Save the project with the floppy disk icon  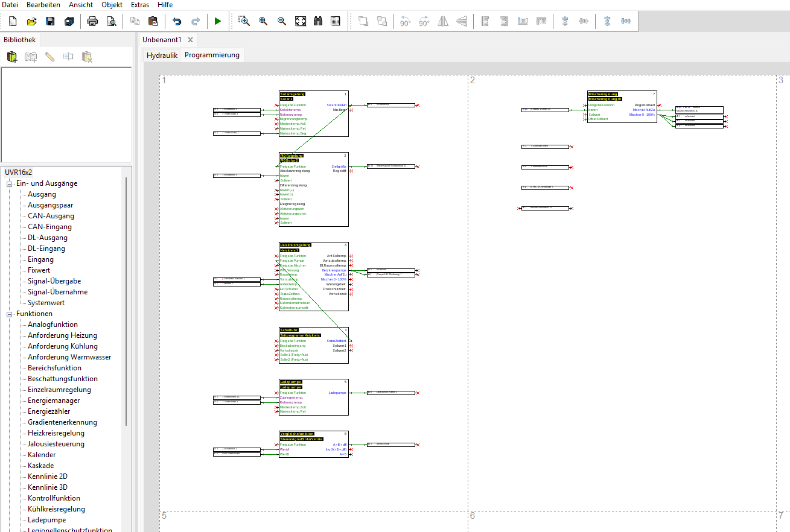point(50,21)
